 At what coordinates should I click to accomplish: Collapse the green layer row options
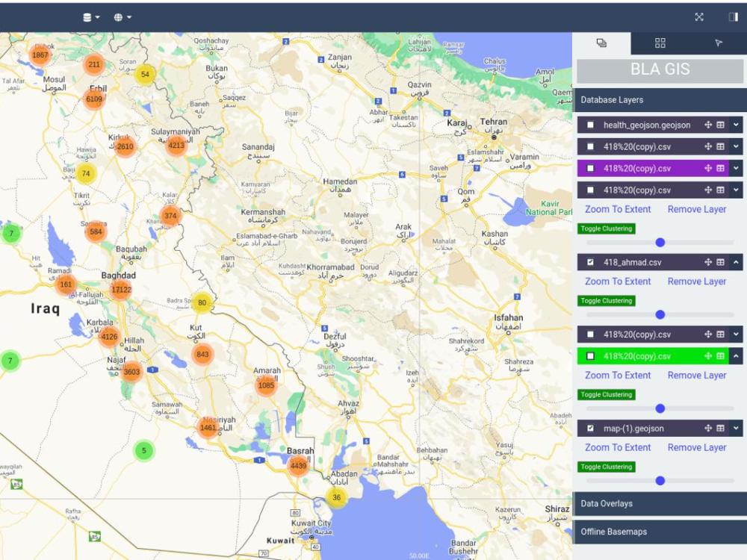click(736, 355)
